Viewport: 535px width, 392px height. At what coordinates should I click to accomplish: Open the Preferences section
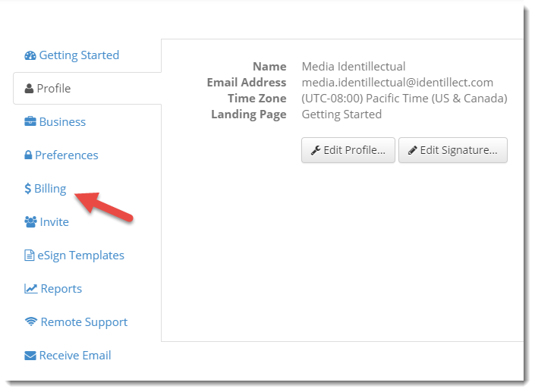[x=67, y=155]
